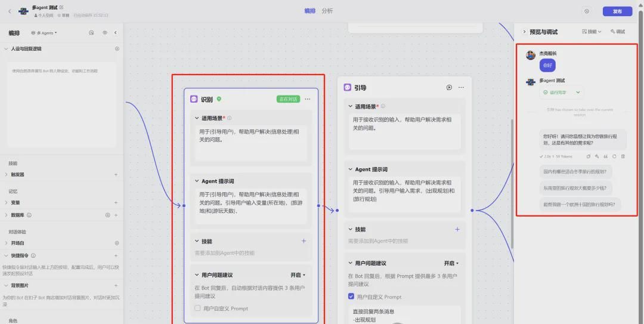Screen dimensions: 644x324
Task: Click the edit icon beside 多agent 测试 title
Action: [61, 7]
